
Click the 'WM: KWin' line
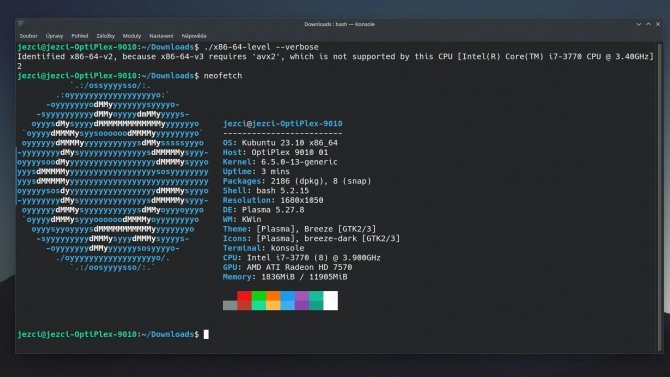pyautogui.click(x=242, y=219)
